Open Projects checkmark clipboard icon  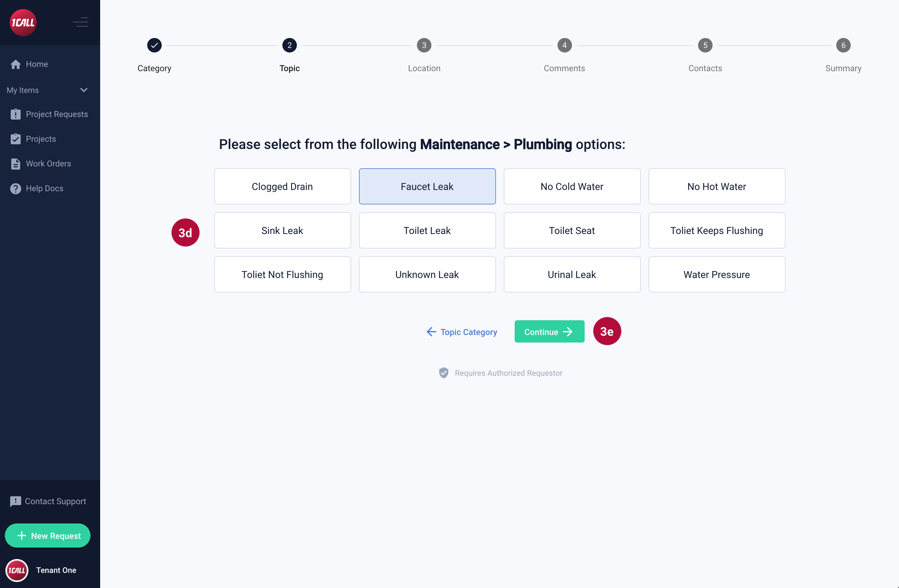[x=15, y=139]
